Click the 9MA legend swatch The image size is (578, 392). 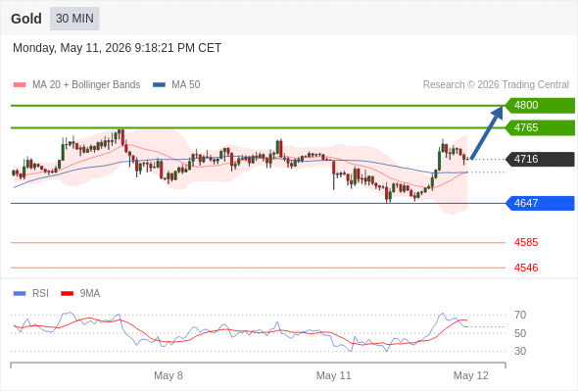[x=67, y=294]
